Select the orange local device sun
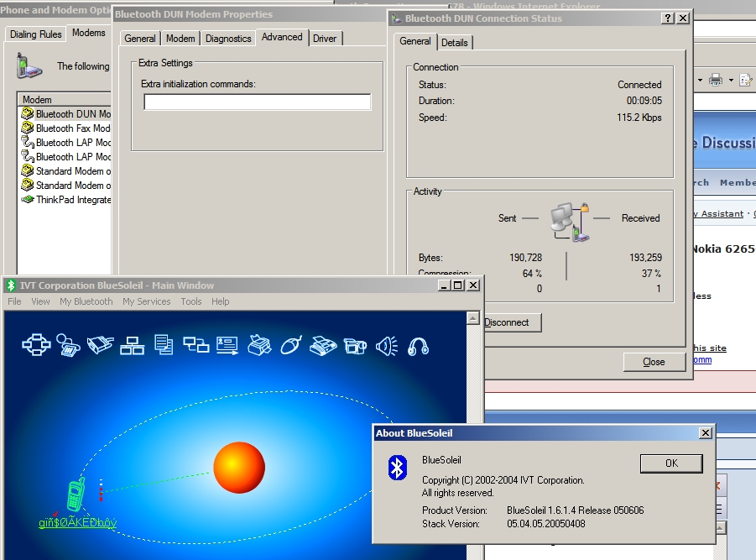Viewport: 756px width, 560px height. click(x=239, y=468)
